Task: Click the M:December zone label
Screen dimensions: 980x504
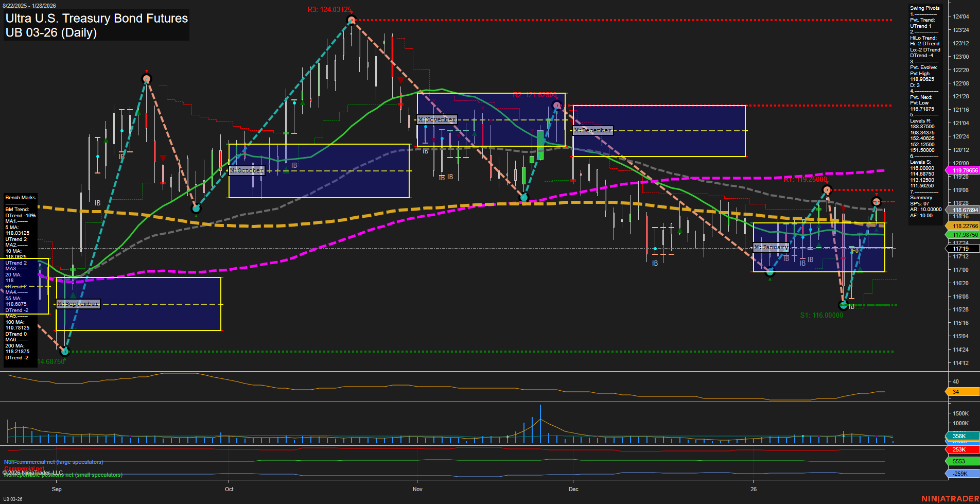Action: coord(593,130)
